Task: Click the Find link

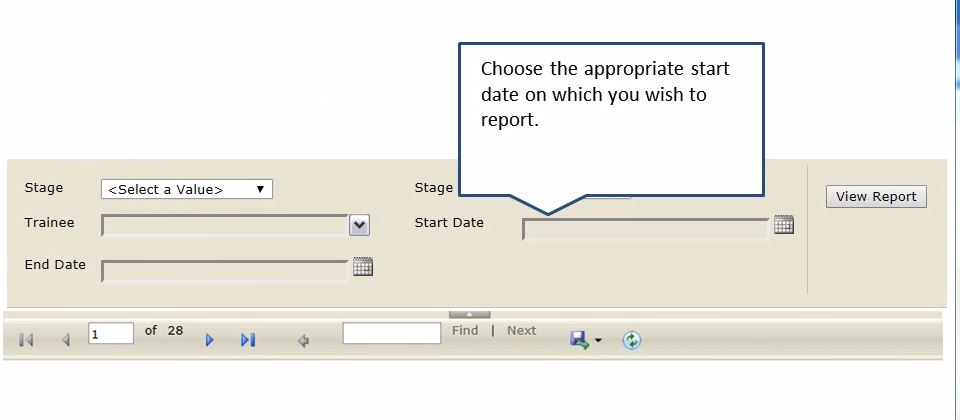Action: (465, 331)
